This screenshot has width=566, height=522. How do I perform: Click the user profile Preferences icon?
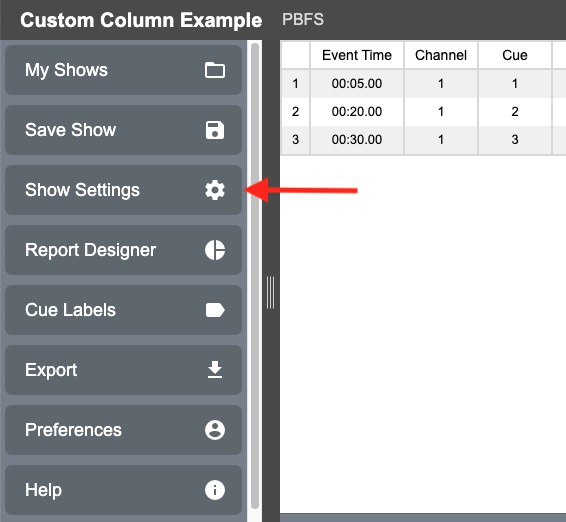point(215,430)
